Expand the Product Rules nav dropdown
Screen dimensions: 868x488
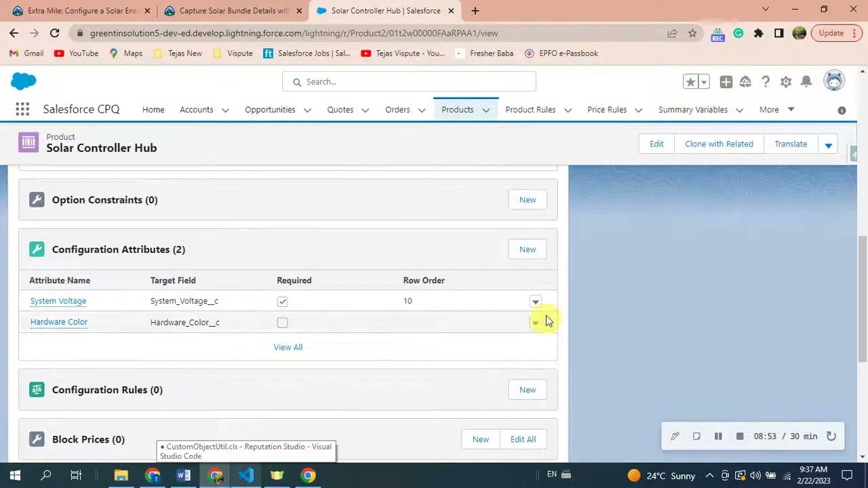(568, 110)
